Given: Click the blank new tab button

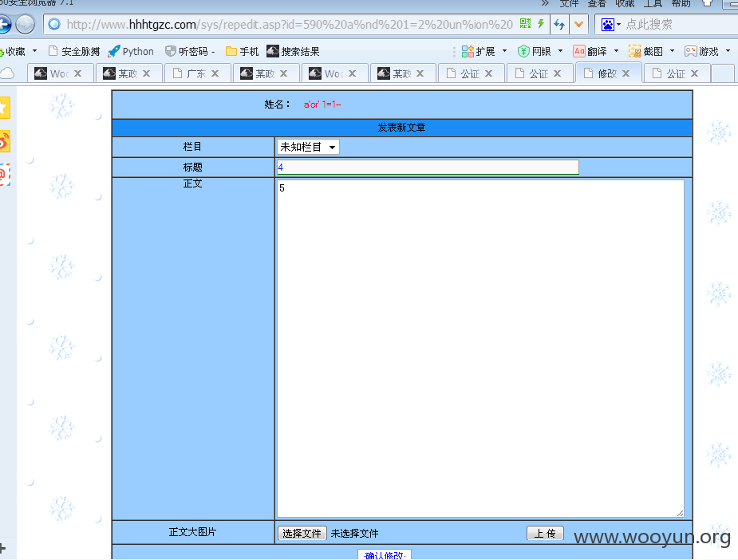Looking at the screenshot, I should coord(723,73).
